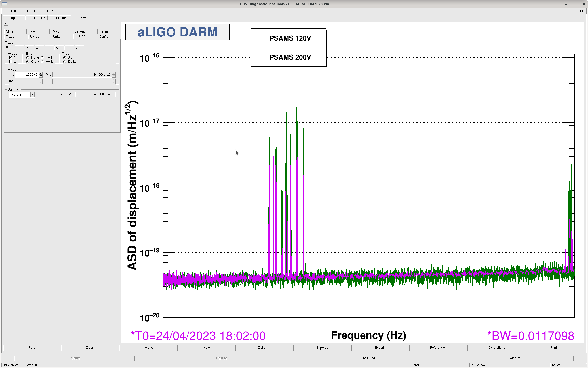This screenshot has width=588, height=368.
Task: Select trace tab 1
Action: click(x=20, y=48)
